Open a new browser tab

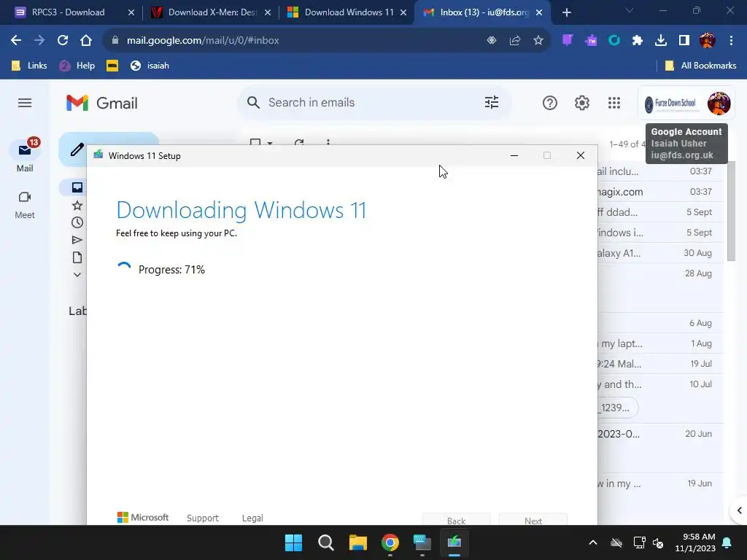566,12
